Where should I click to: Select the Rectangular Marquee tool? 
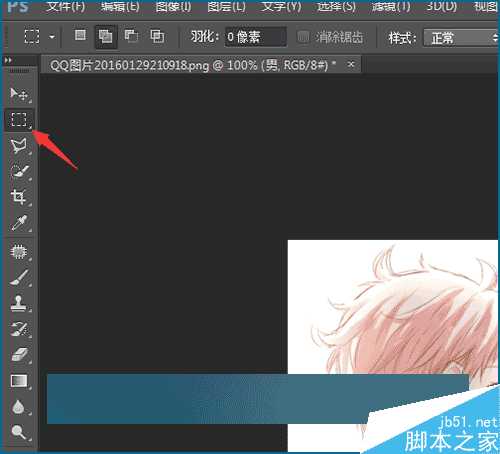click(19, 119)
